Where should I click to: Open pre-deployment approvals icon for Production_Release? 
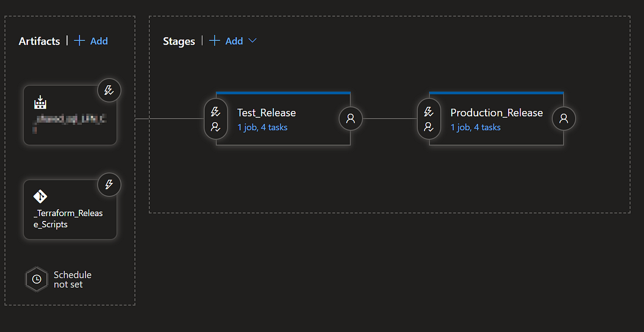[x=429, y=127]
